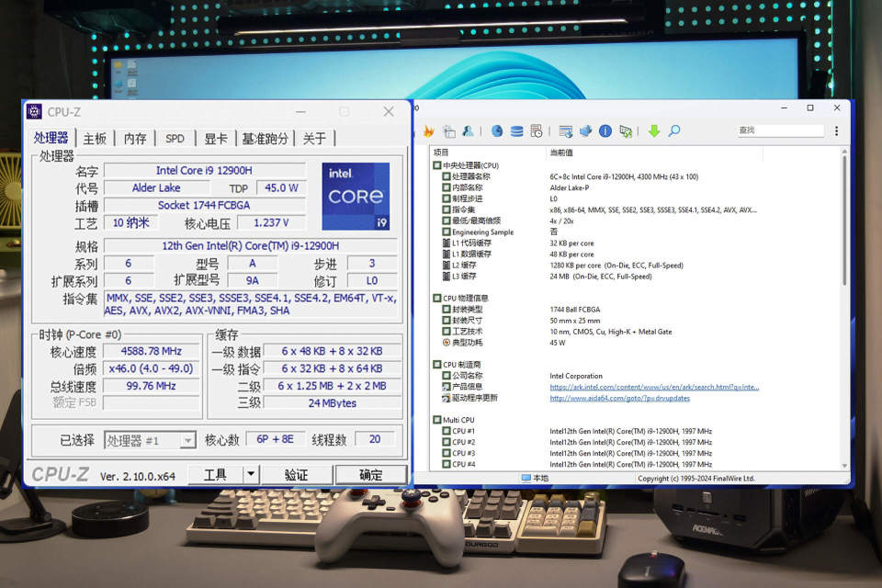This screenshot has height=588, width=882.
Task: Switch to the 基准跑分 tab in CPU-Z
Action: pos(265,139)
